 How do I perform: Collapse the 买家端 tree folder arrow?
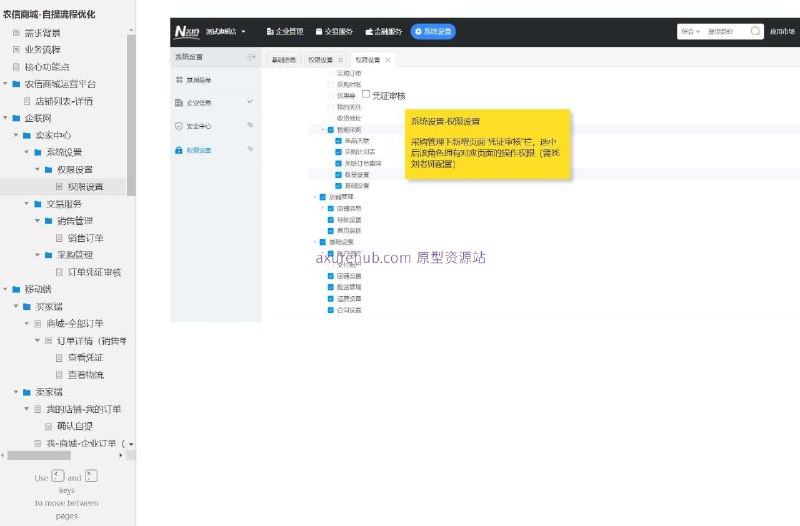[x=16, y=306]
